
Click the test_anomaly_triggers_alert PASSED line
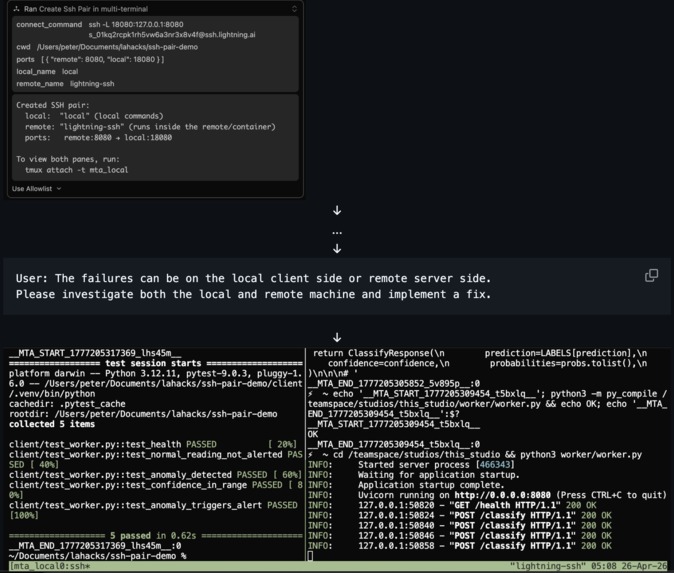tap(153, 510)
